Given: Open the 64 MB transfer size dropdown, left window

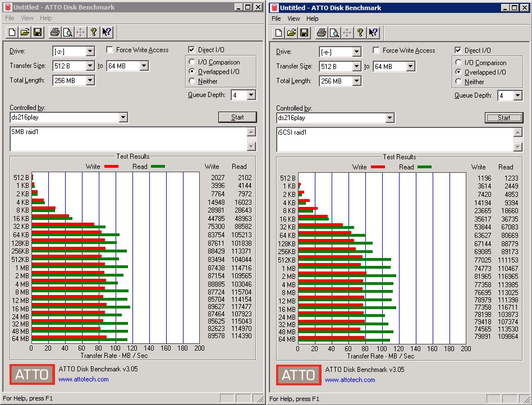Looking at the screenshot, I should point(144,66).
